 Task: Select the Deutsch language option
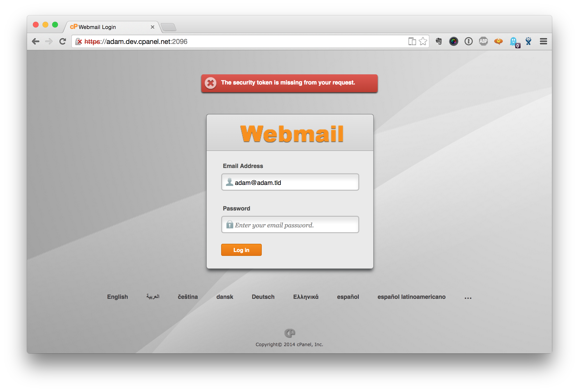[x=263, y=297]
